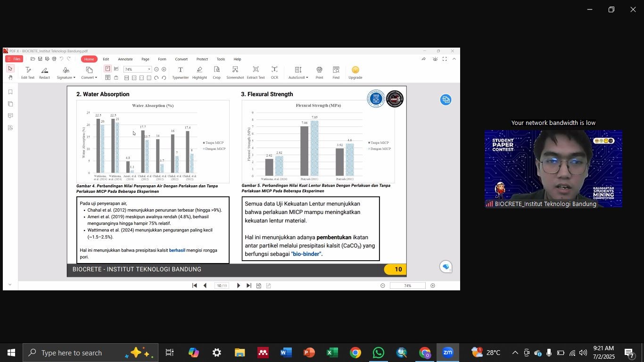Screen dimensions: 644x362
Task: Open the Bookmarks panel in the sidebar
Action: click(x=10, y=92)
